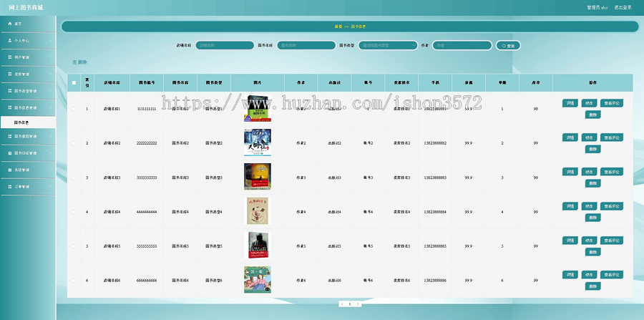This screenshot has width=644, height=320.
Task: Click the 查询 search button
Action: coord(508,46)
